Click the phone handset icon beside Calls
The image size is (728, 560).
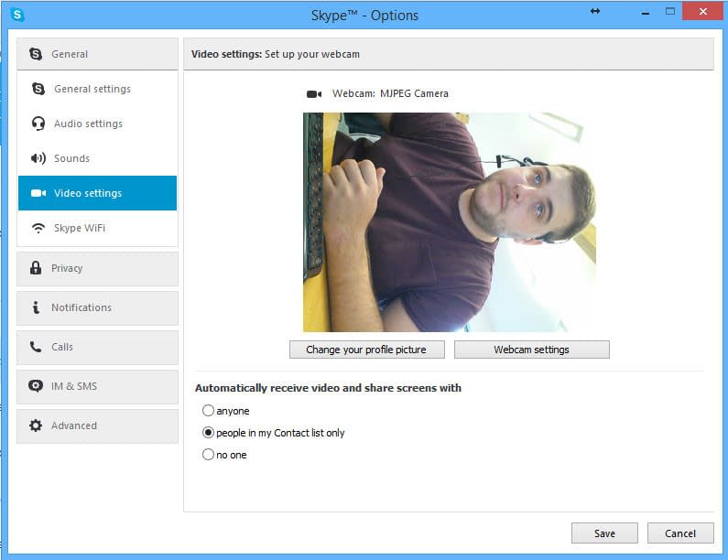pyautogui.click(x=36, y=347)
